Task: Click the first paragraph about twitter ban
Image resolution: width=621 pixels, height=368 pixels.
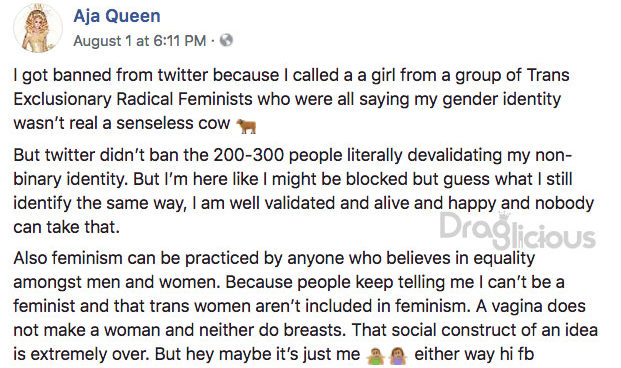Action: (x=291, y=99)
